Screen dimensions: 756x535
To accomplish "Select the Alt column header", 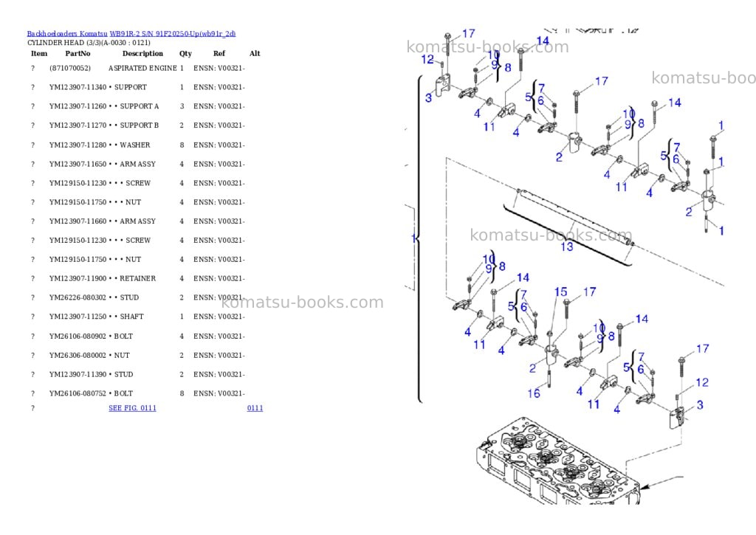I will point(255,53).
